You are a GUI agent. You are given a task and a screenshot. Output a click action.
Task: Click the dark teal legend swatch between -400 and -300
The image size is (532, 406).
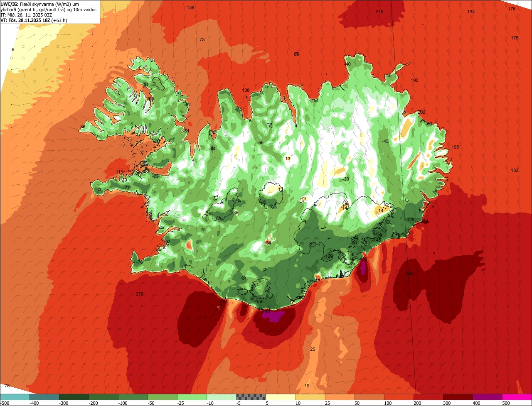(44, 397)
